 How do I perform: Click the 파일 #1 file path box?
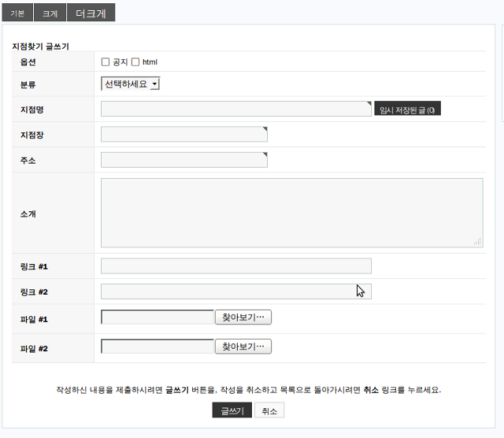pyautogui.click(x=157, y=317)
